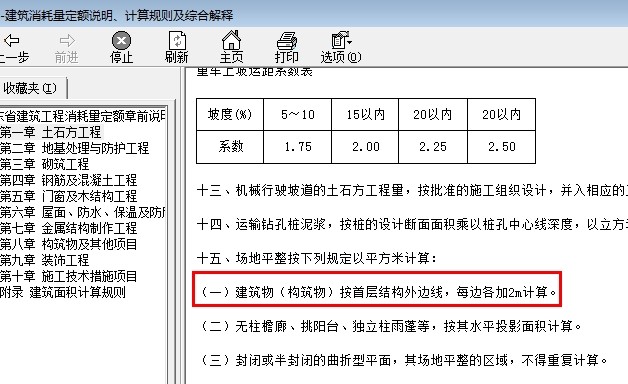Go to Home page (主页) icon
The image size is (628, 384).
(x=231, y=40)
